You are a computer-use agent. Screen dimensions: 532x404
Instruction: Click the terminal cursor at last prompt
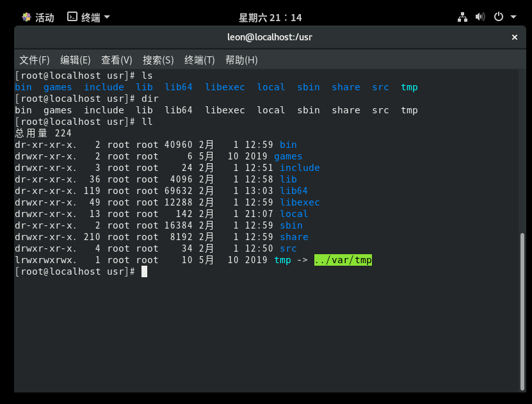(x=144, y=271)
